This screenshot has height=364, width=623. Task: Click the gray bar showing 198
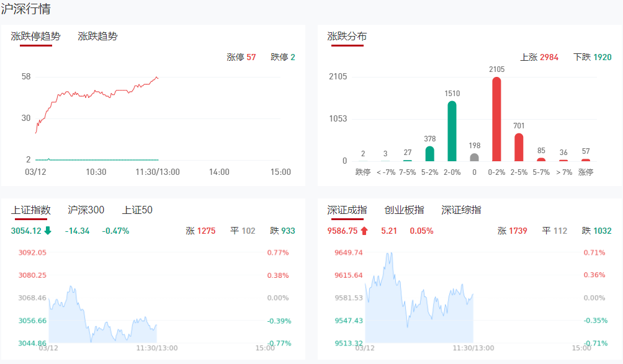point(474,157)
